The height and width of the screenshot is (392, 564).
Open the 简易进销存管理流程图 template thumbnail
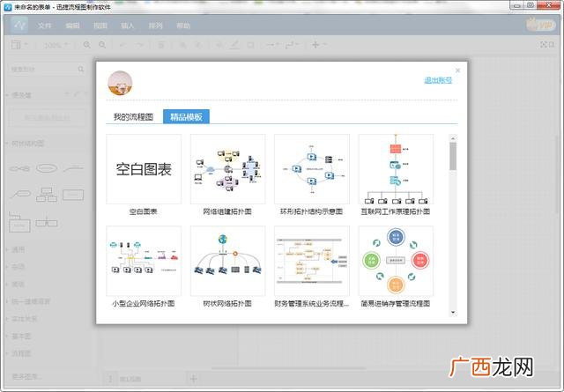pyautogui.click(x=396, y=261)
